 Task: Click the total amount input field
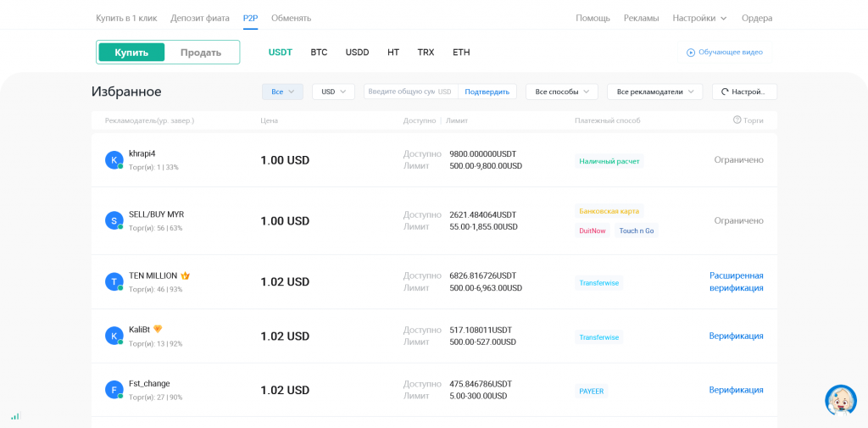pyautogui.click(x=411, y=92)
